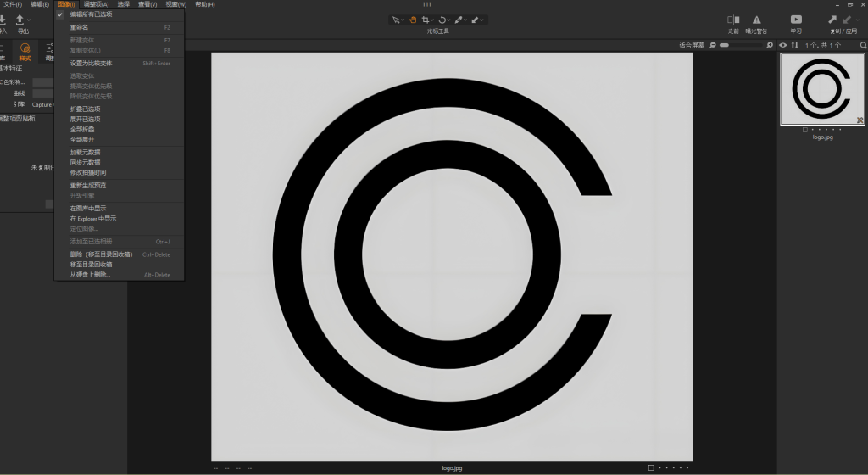Select the Pan hand cursor tool
This screenshot has height=475, width=868.
tap(413, 19)
